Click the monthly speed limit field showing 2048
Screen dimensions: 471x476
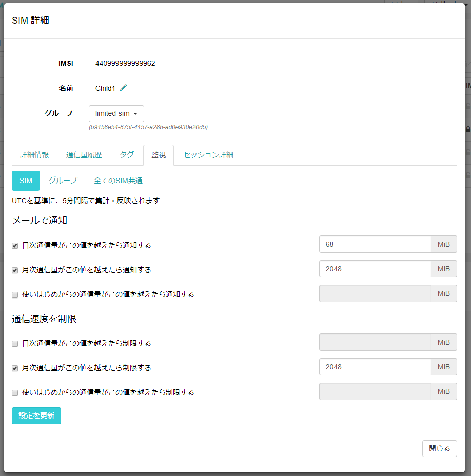coord(375,367)
